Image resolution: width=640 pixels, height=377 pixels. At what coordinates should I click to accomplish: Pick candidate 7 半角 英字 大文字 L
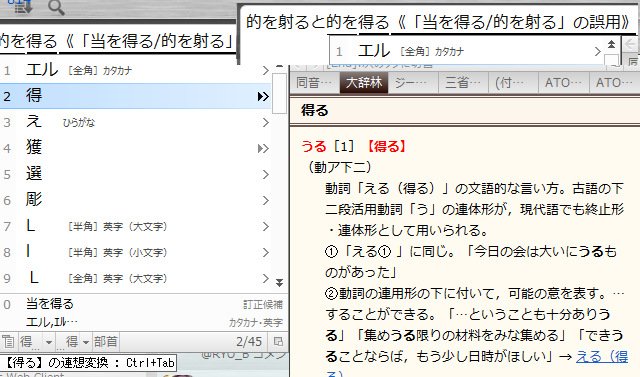135,226
